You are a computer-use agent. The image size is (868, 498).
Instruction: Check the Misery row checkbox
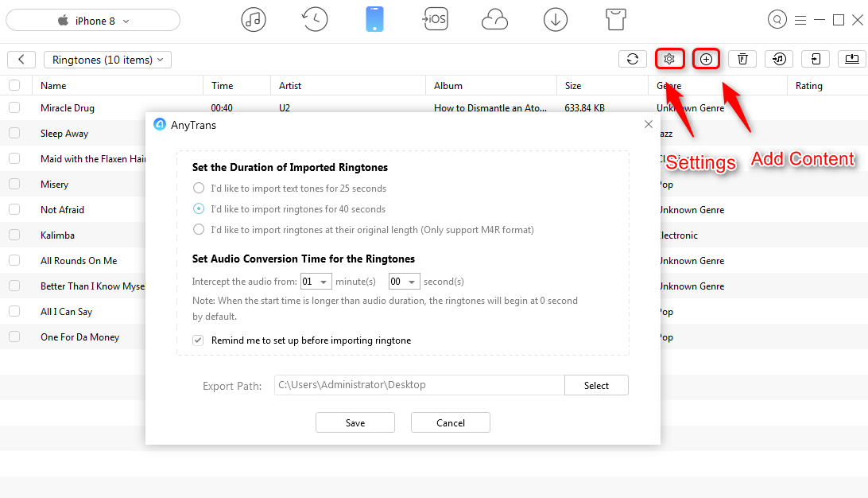click(x=14, y=184)
